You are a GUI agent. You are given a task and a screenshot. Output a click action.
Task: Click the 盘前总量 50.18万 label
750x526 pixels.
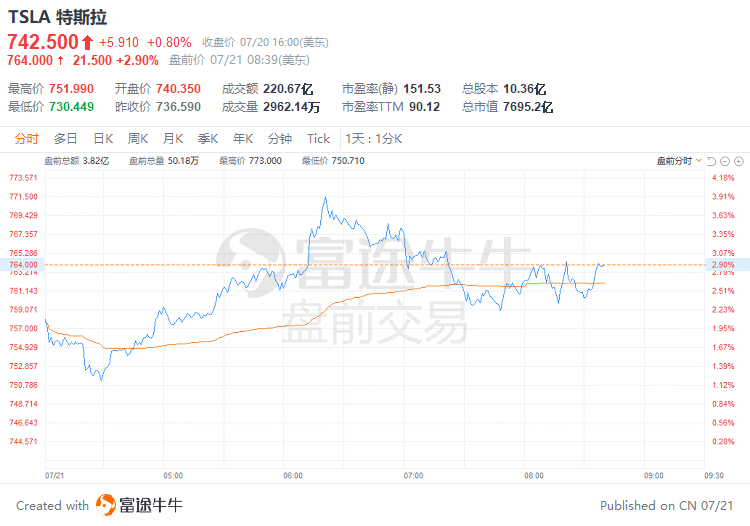pos(164,161)
